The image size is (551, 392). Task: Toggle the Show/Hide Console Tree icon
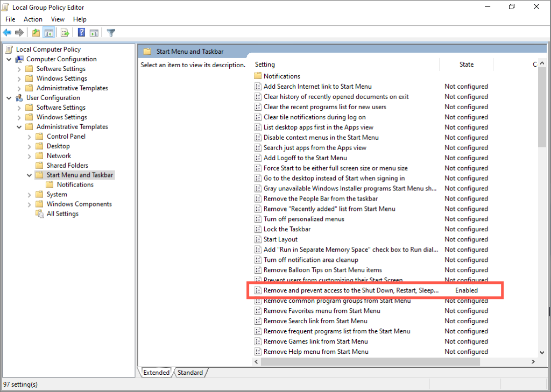(x=49, y=33)
